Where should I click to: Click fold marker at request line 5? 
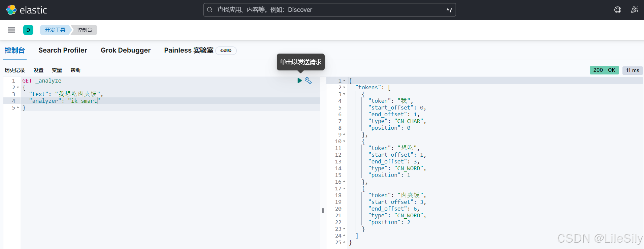(18, 108)
